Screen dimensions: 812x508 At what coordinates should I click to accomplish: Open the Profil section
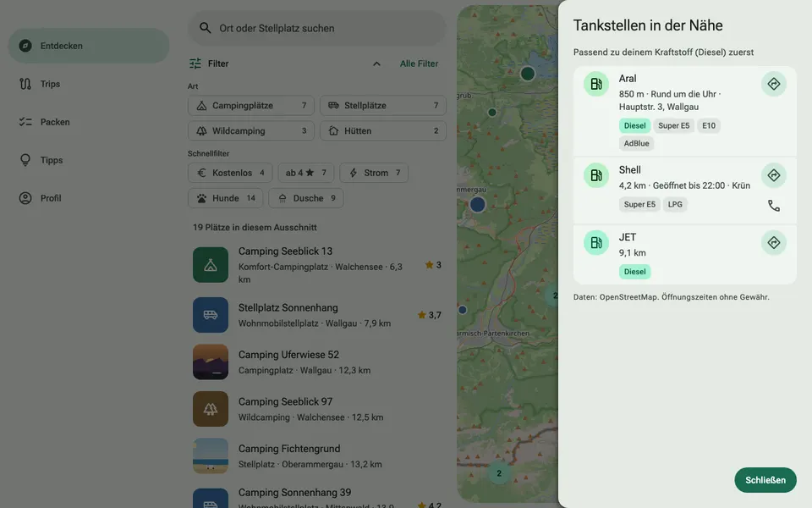pos(89,198)
